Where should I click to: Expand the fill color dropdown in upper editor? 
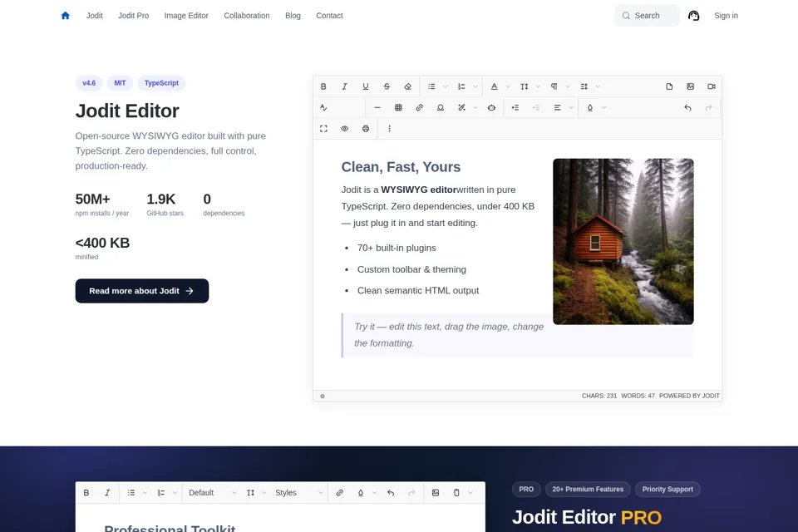[604, 107]
